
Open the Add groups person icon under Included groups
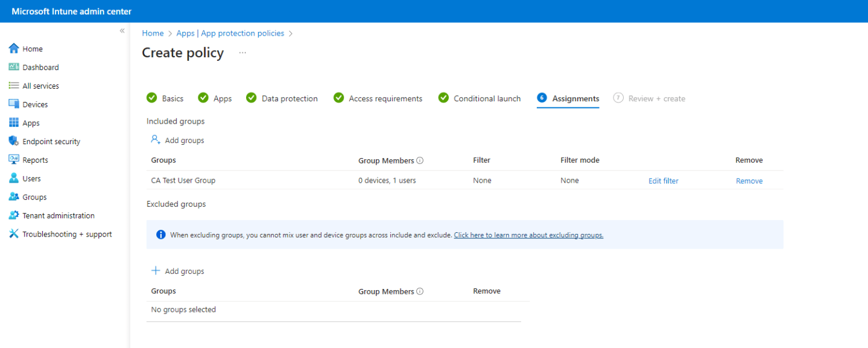(x=156, y=139)
